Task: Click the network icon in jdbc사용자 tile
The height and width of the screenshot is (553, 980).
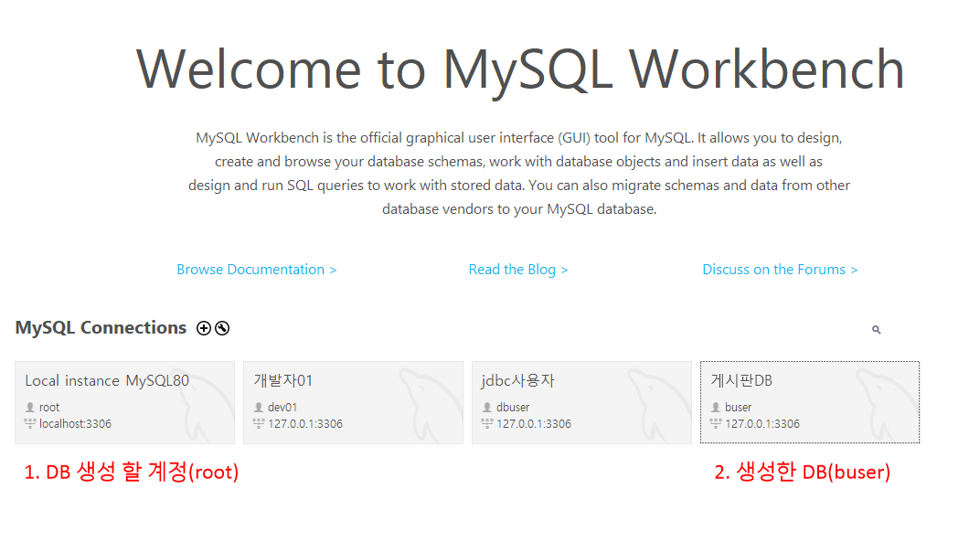Action: click(x=487, y=423)
